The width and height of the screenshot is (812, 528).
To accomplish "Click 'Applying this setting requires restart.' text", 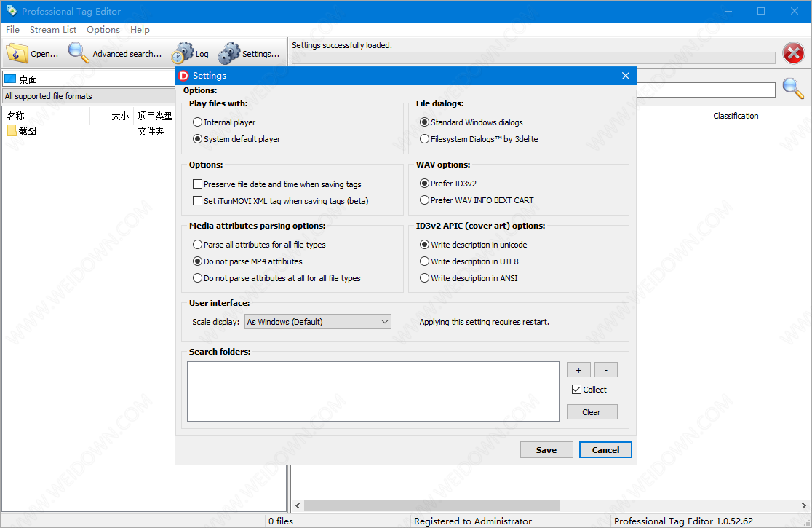I will (484, 322).
